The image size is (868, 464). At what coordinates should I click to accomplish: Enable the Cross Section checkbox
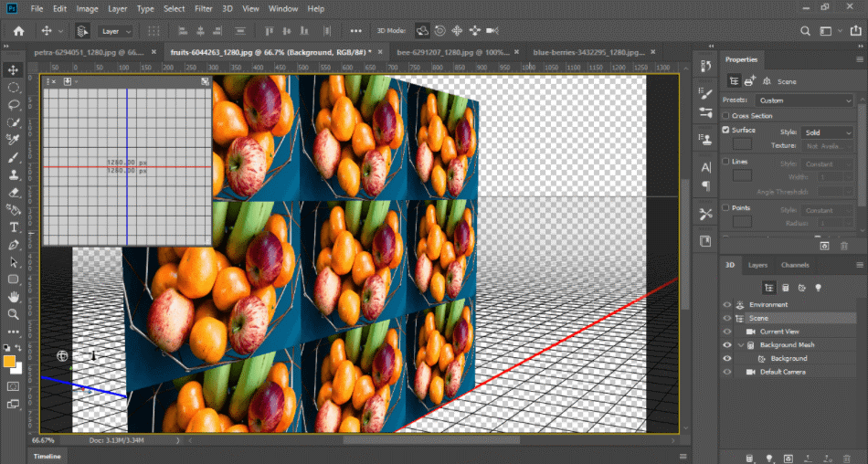click(x=725, y=116)
